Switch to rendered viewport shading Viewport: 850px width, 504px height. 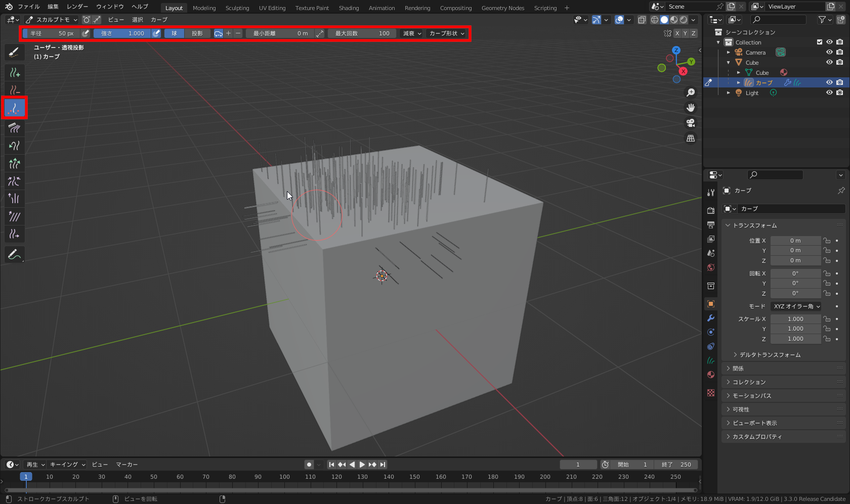pos(684,20)
